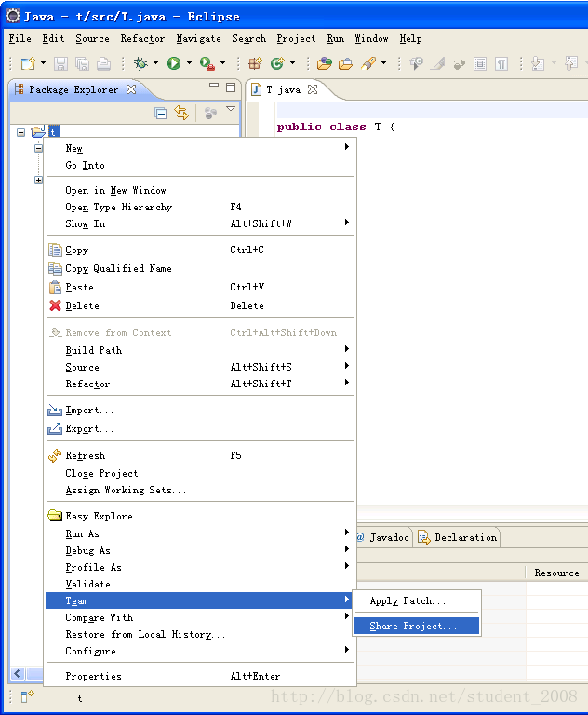Click fast view icon in status bar
This screenshot has height=715, width=588.
pos(27,696)
